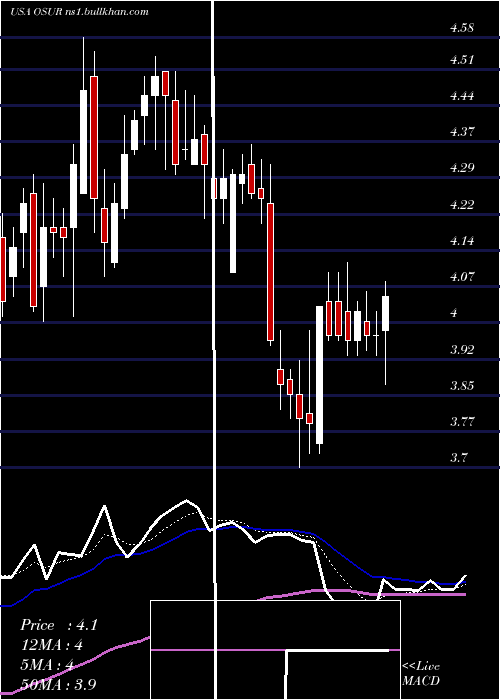This screenshot has width=500, height=700.
Task: Click the 'USA OSUR ns1.bullkhan.com' chart title
Action: (x=79, y=12)
